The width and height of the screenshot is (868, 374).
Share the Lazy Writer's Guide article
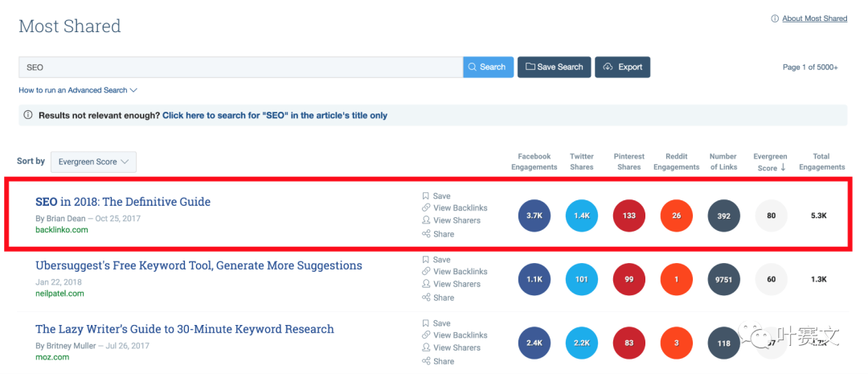point(438,361)
